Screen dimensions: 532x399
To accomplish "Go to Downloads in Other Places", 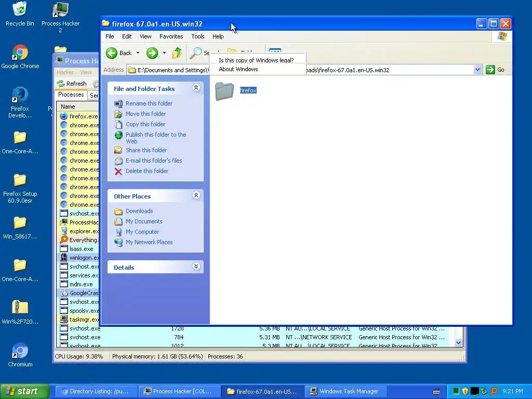I will 139,211.
